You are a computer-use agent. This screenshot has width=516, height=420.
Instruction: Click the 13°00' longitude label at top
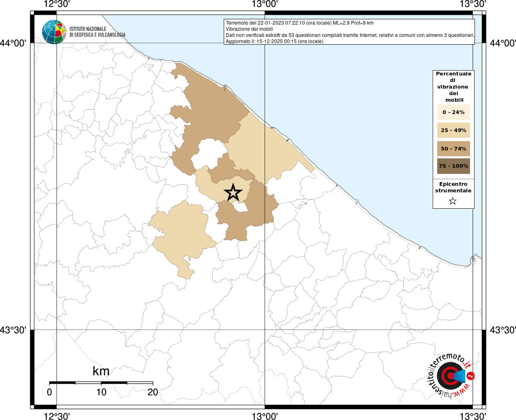coord(265,4)
